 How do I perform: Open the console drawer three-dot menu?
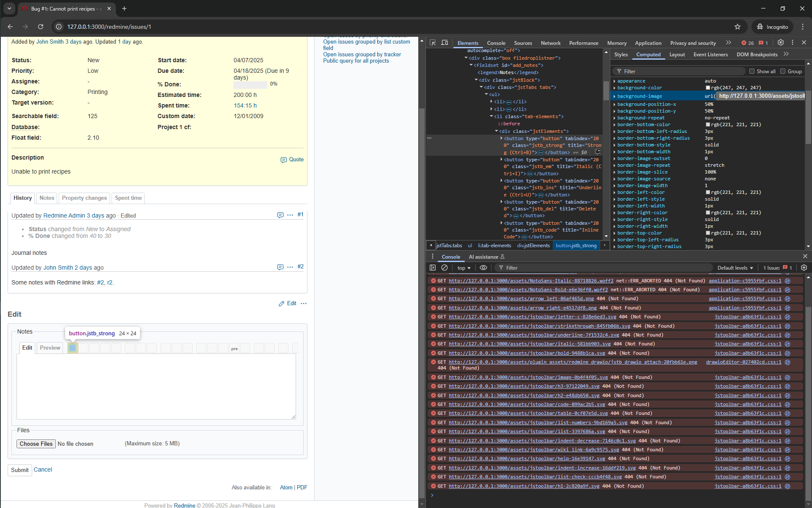(x=432, y=257)
